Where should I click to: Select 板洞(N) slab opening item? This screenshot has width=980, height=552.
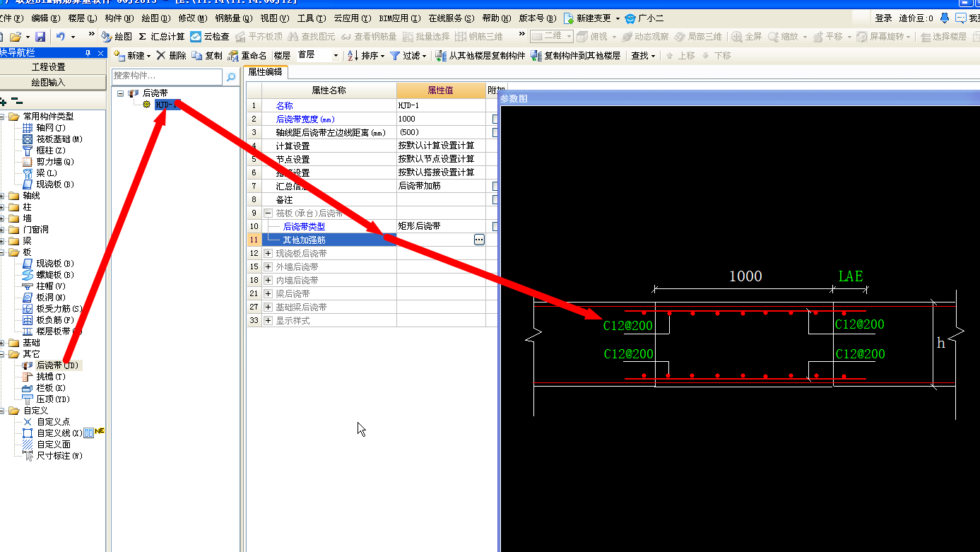pos(50,297)
